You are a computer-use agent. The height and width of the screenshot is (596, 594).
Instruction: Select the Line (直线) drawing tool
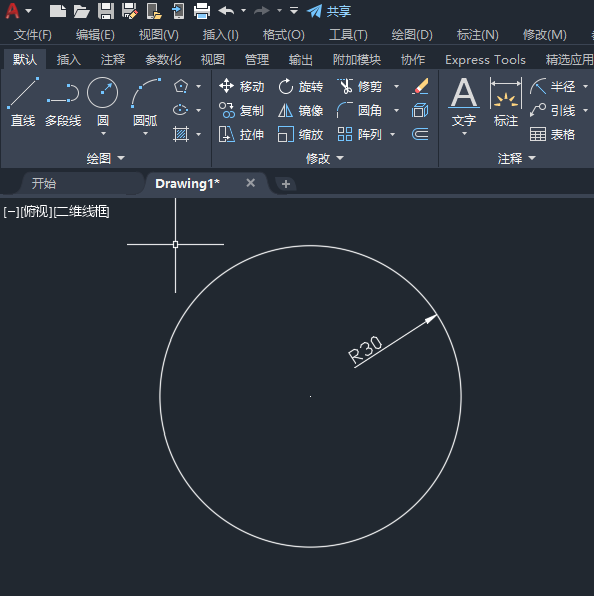pos(23,102)
